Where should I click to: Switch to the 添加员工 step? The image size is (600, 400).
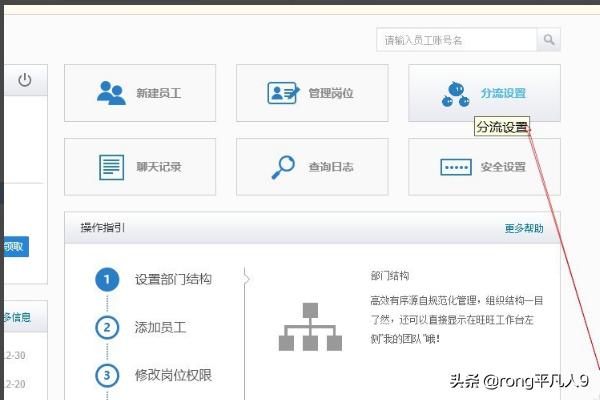pyautogui.click(x=159, y=327)
